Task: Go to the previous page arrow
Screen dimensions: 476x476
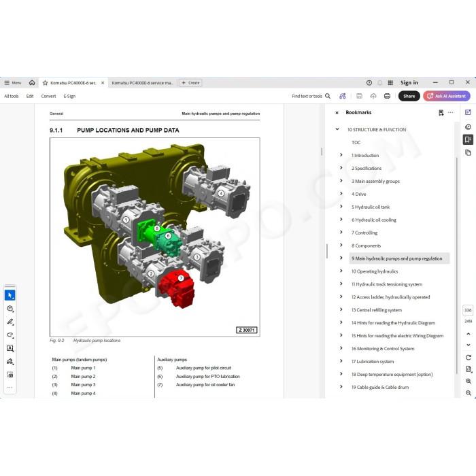Action: pyautogui.click(x=468, y=334)
